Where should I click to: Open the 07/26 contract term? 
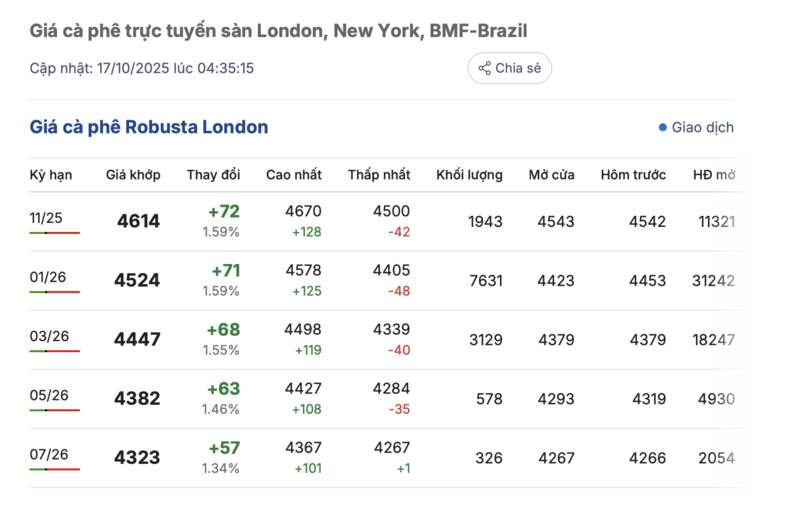coord(47,454)
